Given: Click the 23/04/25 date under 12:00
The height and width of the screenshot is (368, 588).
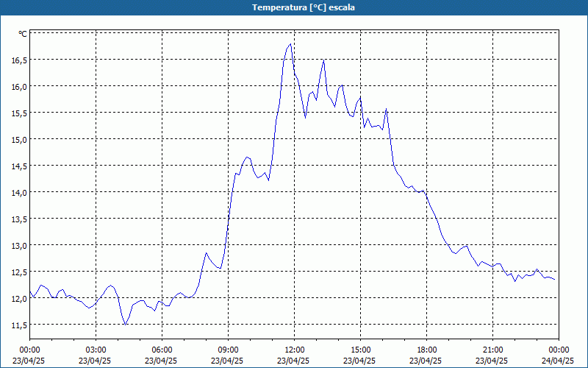Looking at the screenshot, I should [293, 361].
